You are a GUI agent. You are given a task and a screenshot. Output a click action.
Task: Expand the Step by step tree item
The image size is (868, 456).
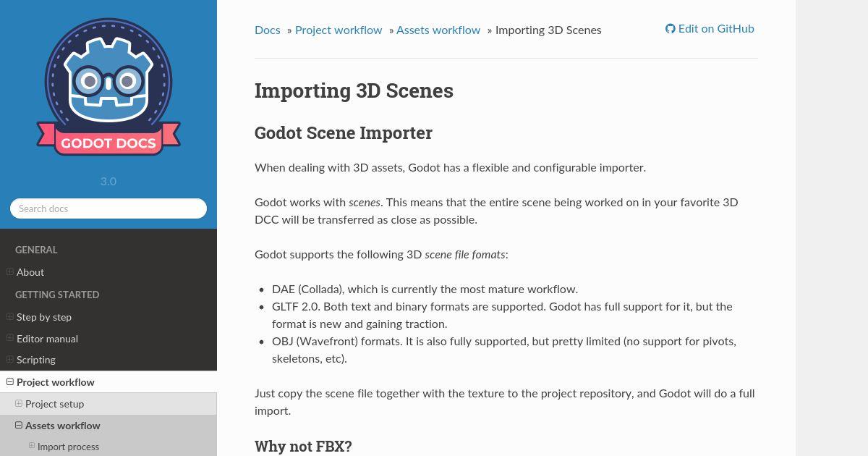coord(10,317)
